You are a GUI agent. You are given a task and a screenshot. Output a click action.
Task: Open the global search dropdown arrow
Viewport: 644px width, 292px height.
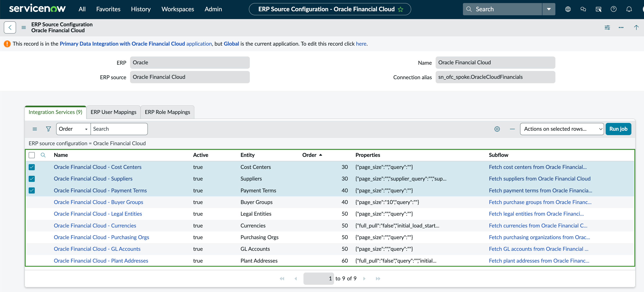pos(549,9)
